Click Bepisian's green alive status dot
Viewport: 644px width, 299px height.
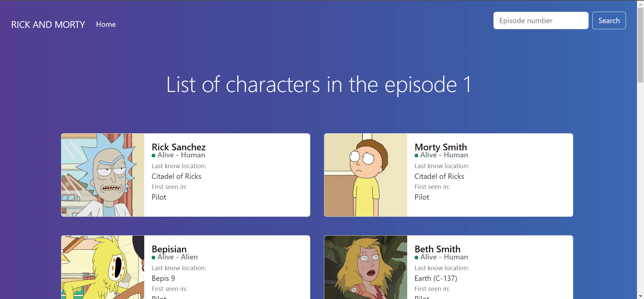point(154,257)
